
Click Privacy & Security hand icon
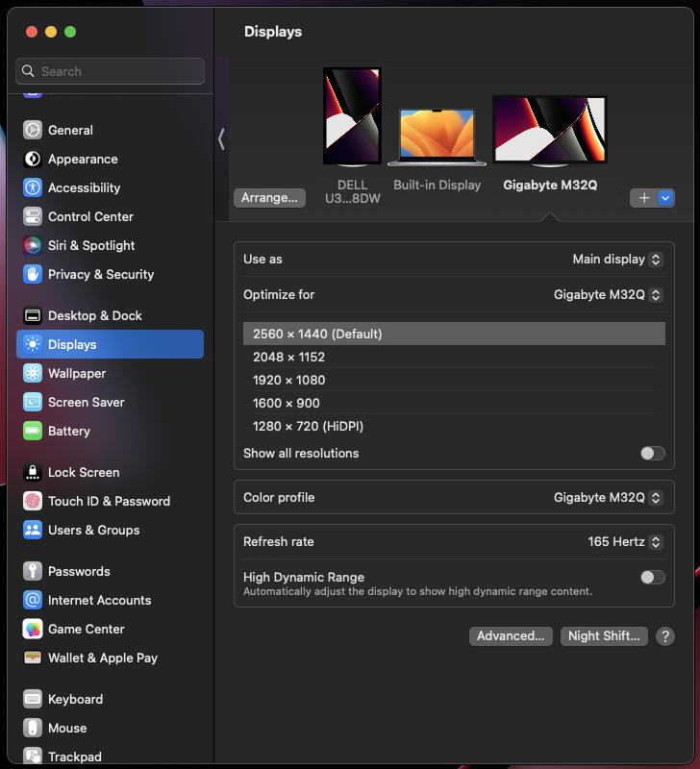click(33, 274)
